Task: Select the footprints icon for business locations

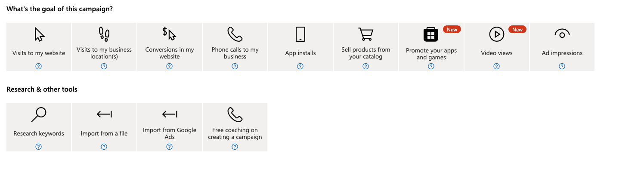Action: point(104,34)
